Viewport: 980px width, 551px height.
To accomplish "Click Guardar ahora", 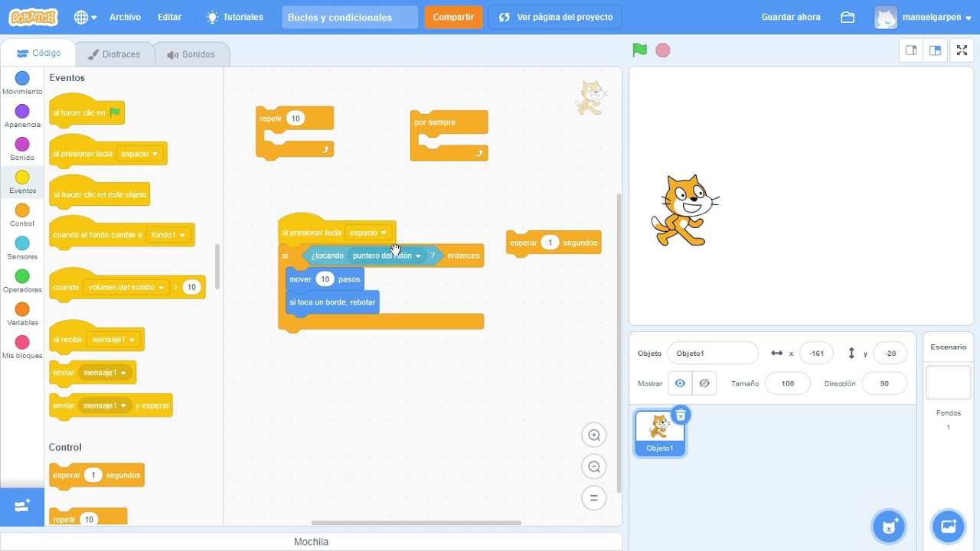I will (x=791, y=17).
